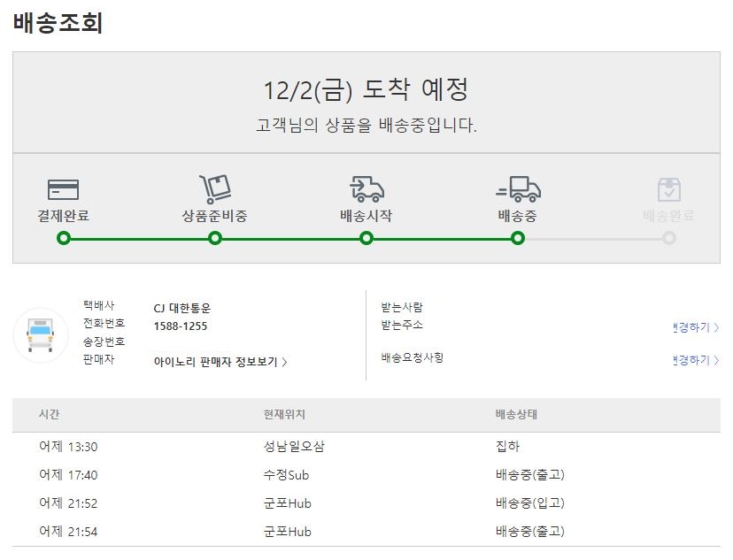Select the 배송시작 progress dot

click(366, 238)
